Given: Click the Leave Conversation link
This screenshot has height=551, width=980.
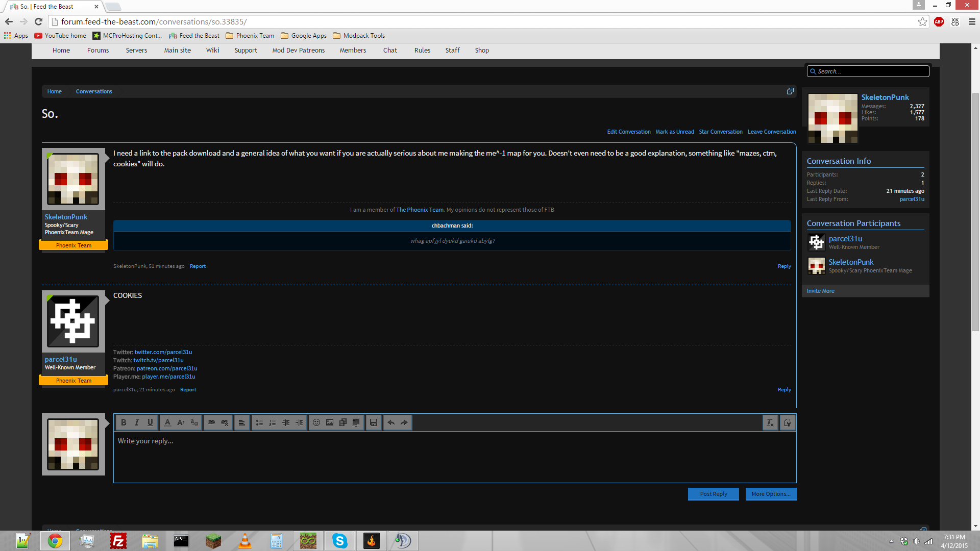Looking at the screenshot, I should (x=772, y=132).
